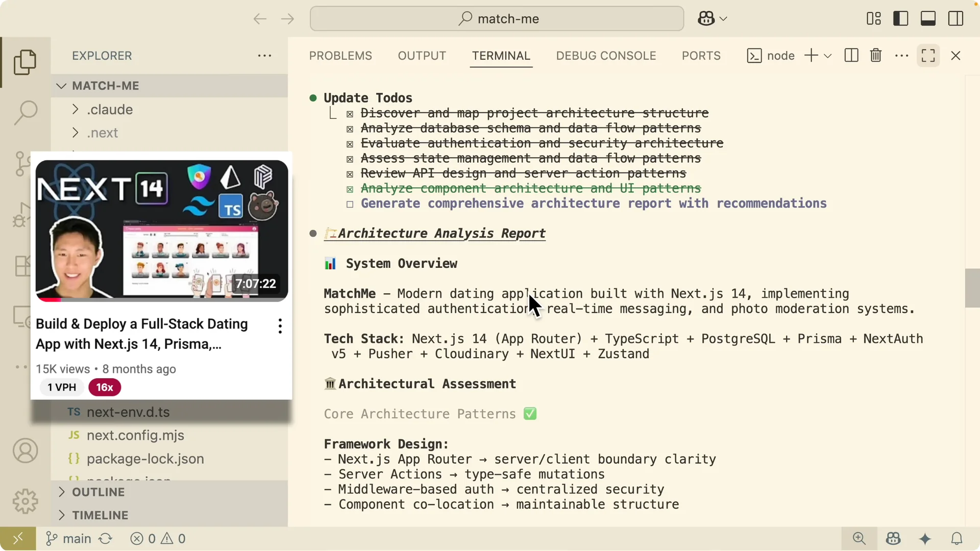This screenshot has width=980, height=551.
Task: Open remote window button in status bar
Action: click(18, 539)
